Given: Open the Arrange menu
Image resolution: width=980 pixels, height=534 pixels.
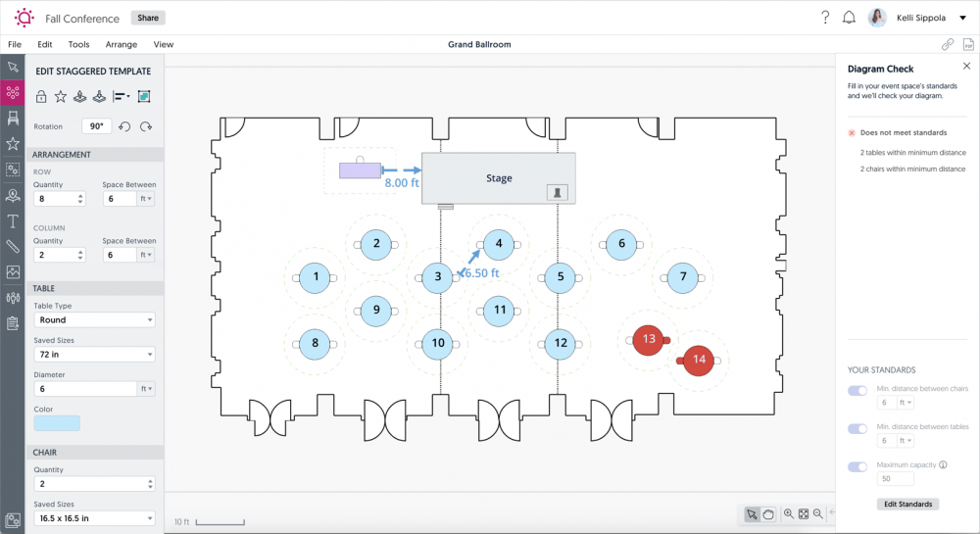Looking at the screenshot, I should tap(122, 44).
